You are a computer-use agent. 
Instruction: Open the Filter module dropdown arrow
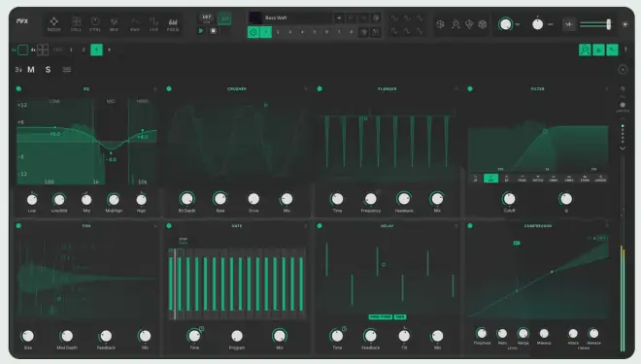point(607,88)
